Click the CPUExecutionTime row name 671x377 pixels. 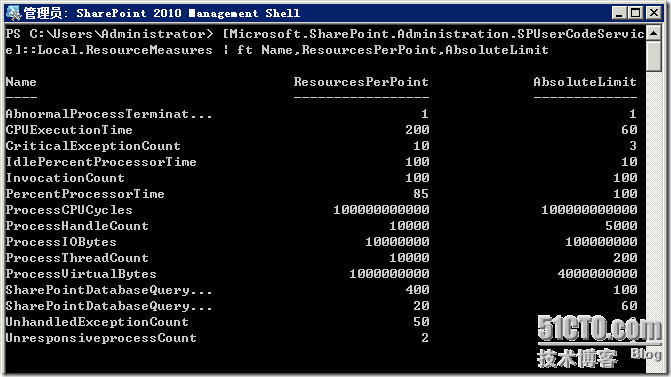pos(69,130)
